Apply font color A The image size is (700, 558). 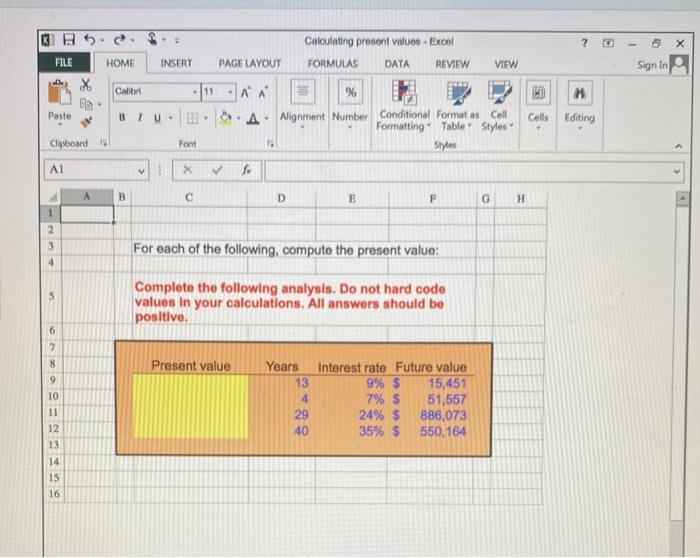coord(253,118)
